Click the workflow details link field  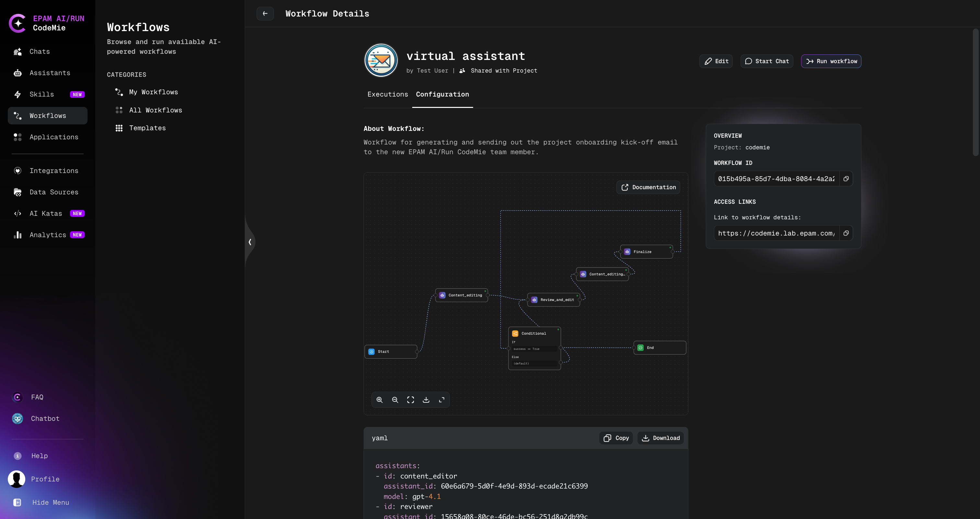[x=776, y=233]
